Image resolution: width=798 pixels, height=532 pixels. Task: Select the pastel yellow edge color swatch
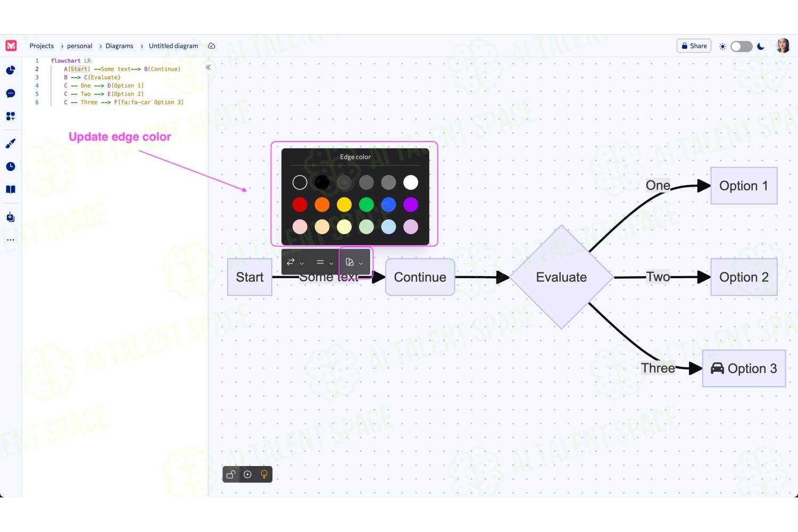tap(344, 227)
